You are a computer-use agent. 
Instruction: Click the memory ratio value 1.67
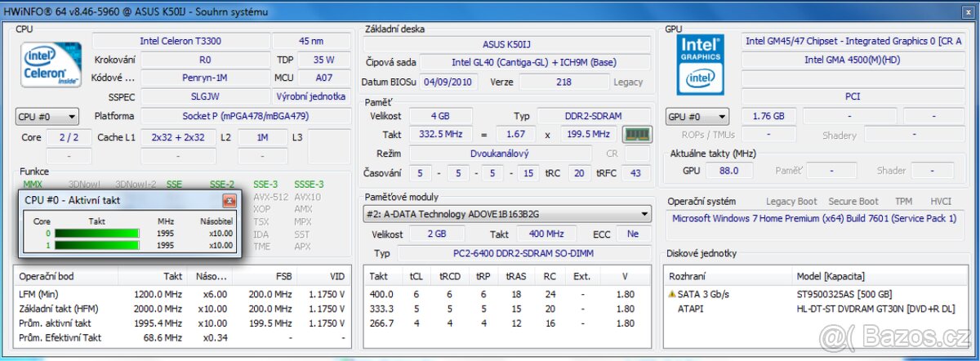[x=516, y=134]
